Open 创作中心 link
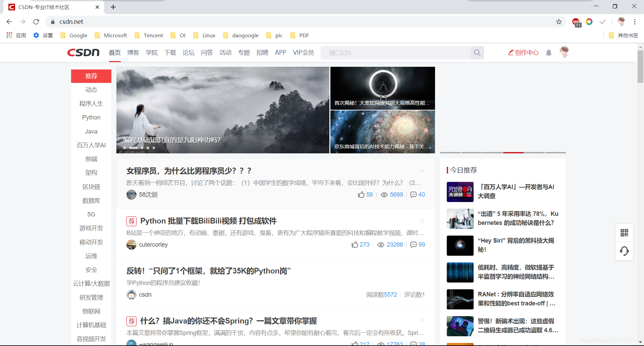Image resolution: width=644 pixels, height=346 pixels. [x=523, y=53]
